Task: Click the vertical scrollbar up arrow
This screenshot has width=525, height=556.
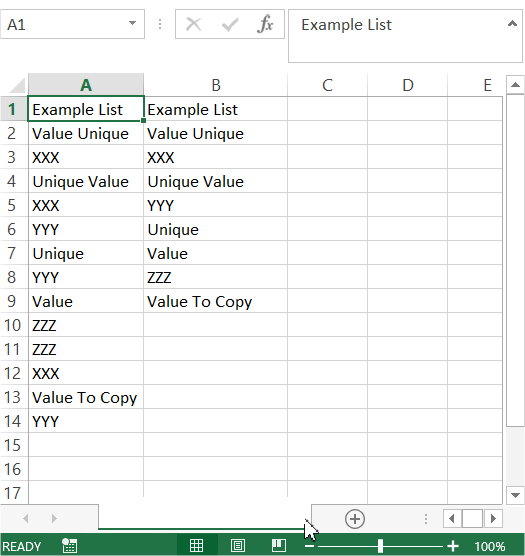Action: [515, 84]
